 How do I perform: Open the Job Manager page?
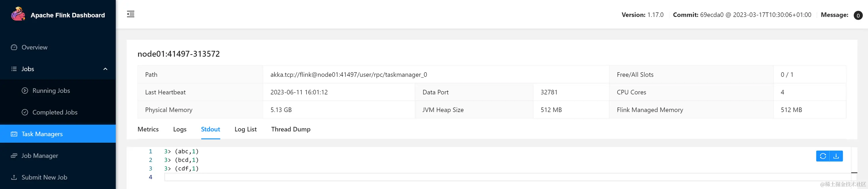(58, 156)
